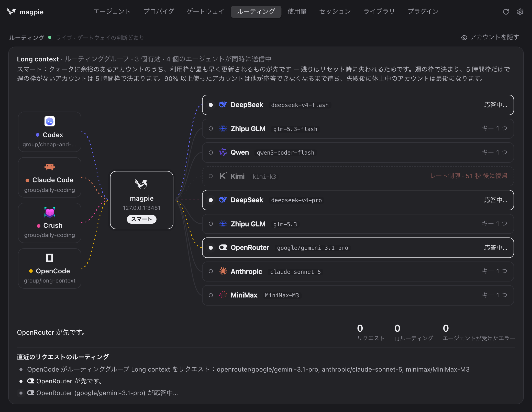The height and width of the screenshot is (412, 532).
Task: Click the Anthropic starburst icon
Action: (x=223, y=271)
